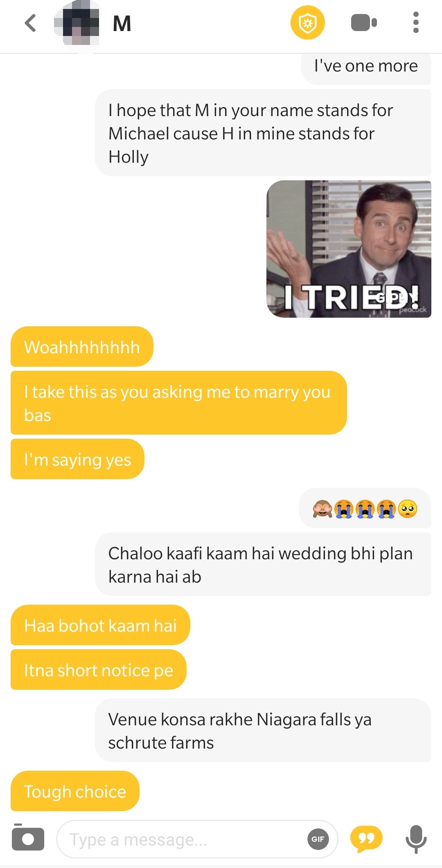Open the 'I TRIED!' GIF image
442x868 pixels.
point(349,249)
